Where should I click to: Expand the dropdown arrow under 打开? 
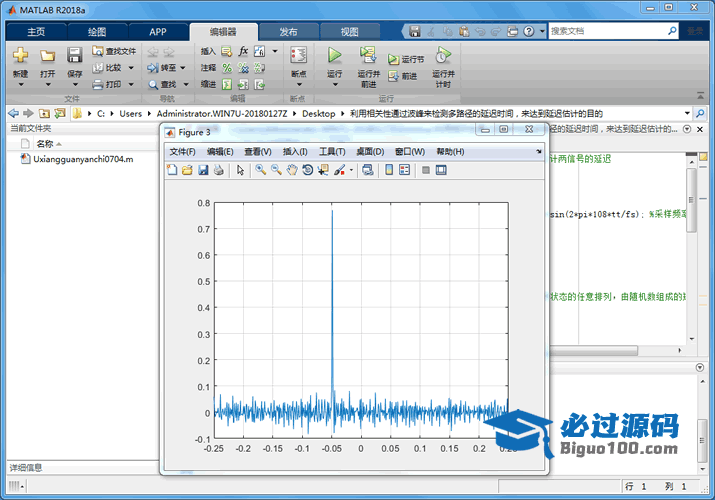click(x=47, y=85)
